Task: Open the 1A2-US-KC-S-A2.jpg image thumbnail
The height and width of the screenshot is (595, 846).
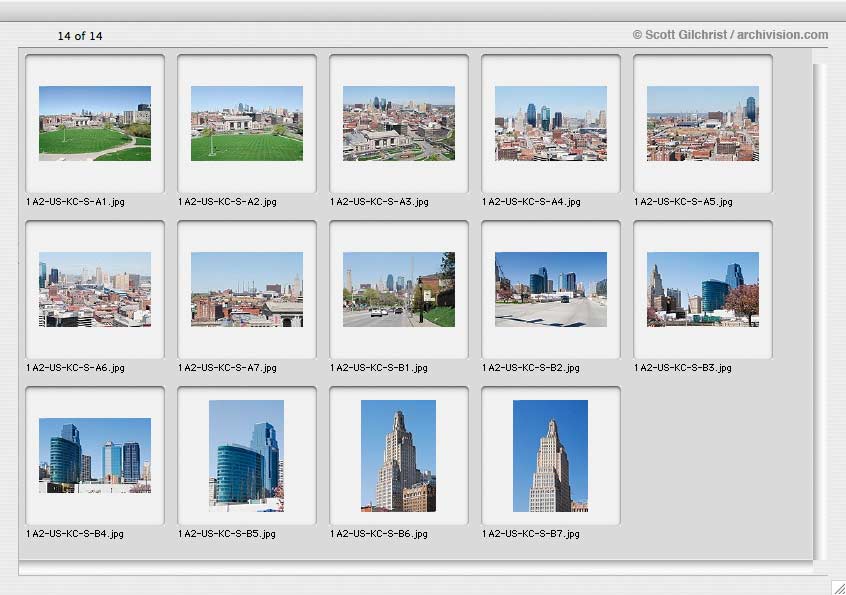Action: (x=247, y=124)
